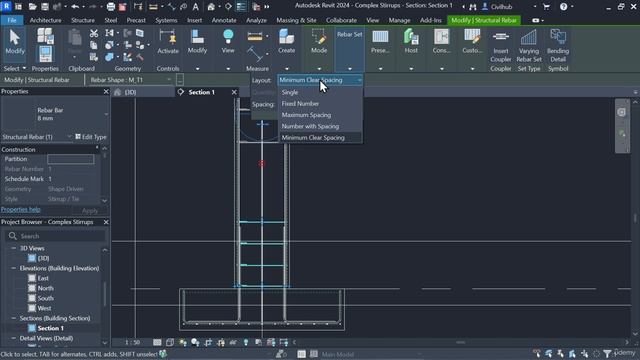This screenshot has height=360, width=640.
Task: Open the Edit Sketch Mode tool
Action: tap(319, 42)
